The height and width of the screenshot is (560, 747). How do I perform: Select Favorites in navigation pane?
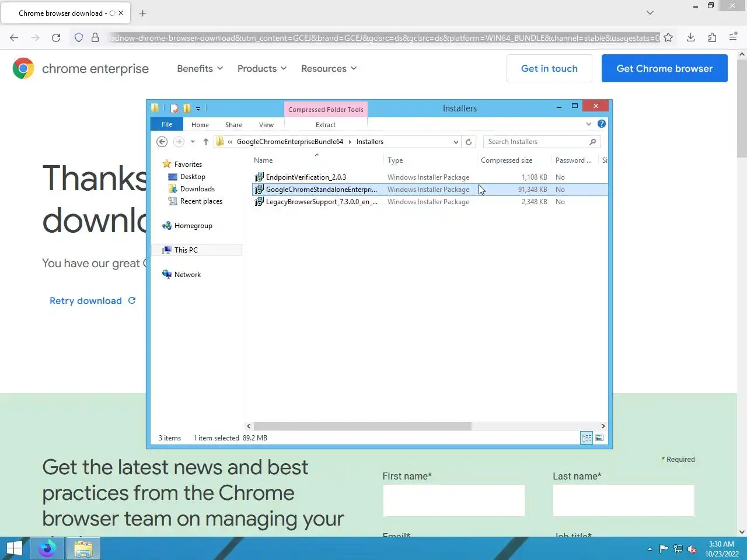pyautogui.click(x=188, y=164)
